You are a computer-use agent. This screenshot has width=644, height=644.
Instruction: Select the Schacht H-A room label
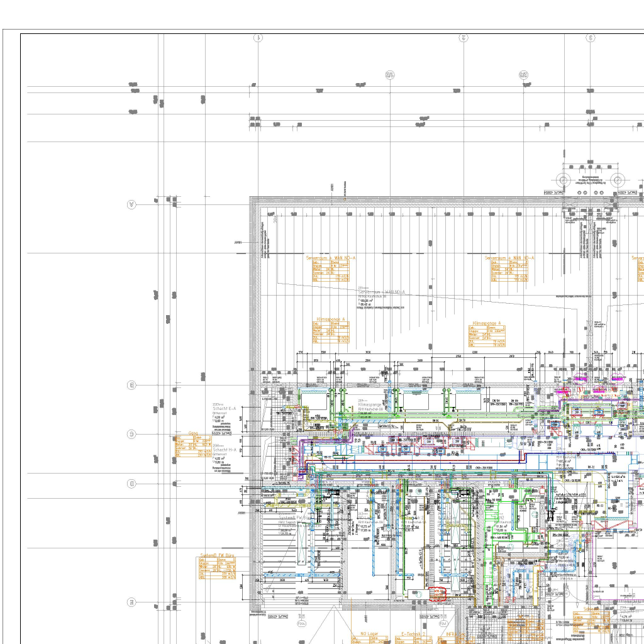pos(225,450)
